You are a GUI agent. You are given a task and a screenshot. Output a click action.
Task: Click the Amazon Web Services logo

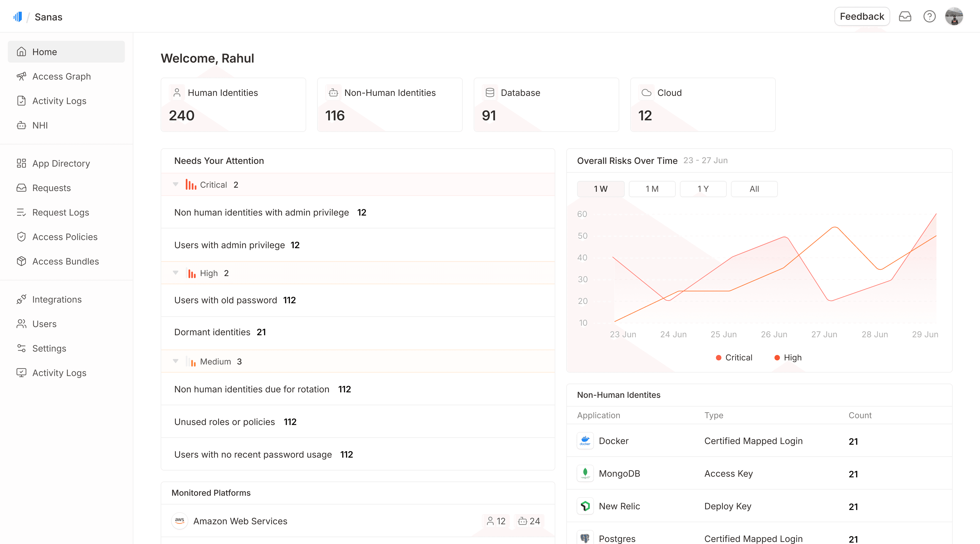tap(180, 521)
